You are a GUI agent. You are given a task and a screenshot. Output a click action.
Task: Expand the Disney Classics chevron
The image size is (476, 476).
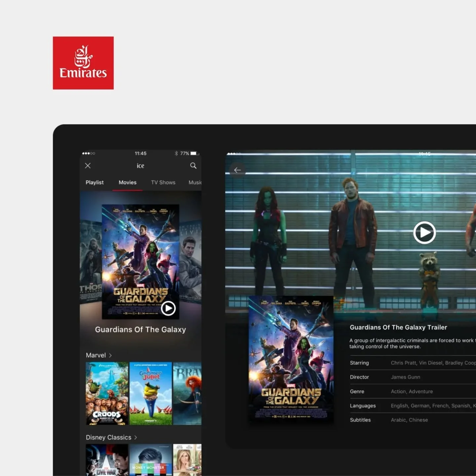(136, 437)
